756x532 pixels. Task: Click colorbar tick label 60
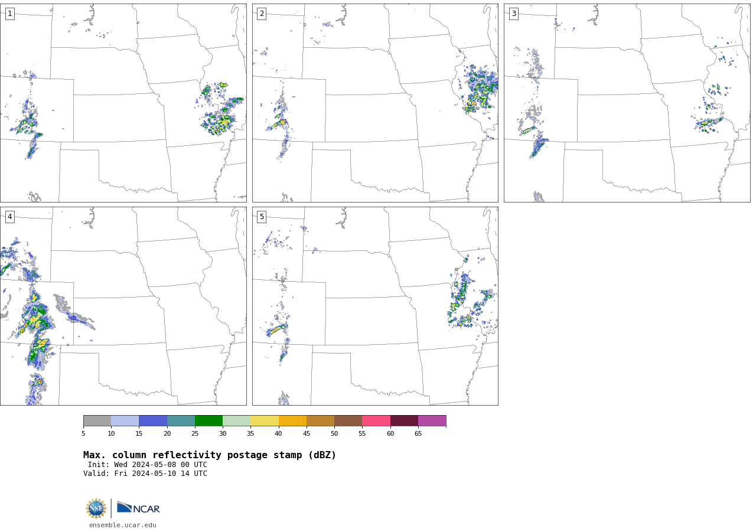tap(390, 434)
